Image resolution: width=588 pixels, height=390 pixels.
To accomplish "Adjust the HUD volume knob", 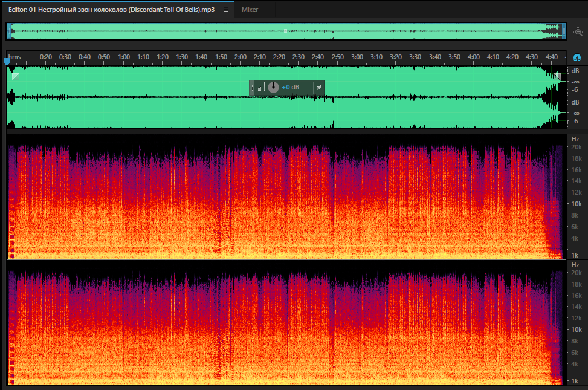I will click(x=273, y=87).
